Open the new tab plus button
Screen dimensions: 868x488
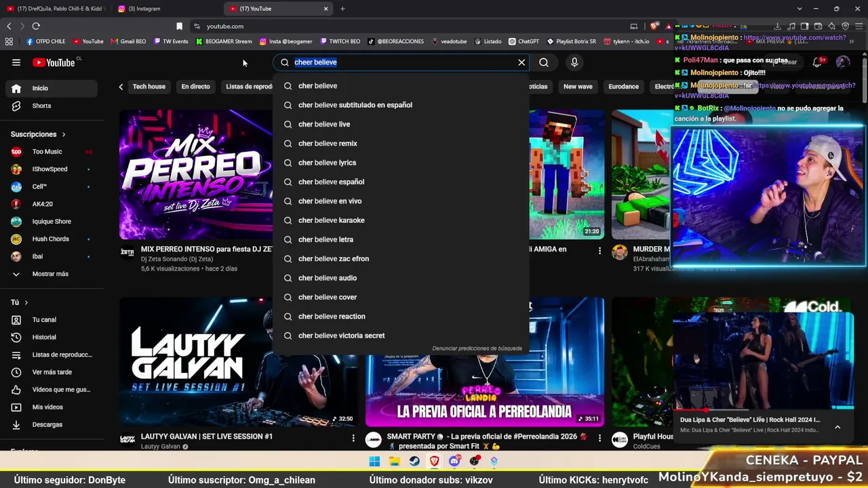point(342,9)
